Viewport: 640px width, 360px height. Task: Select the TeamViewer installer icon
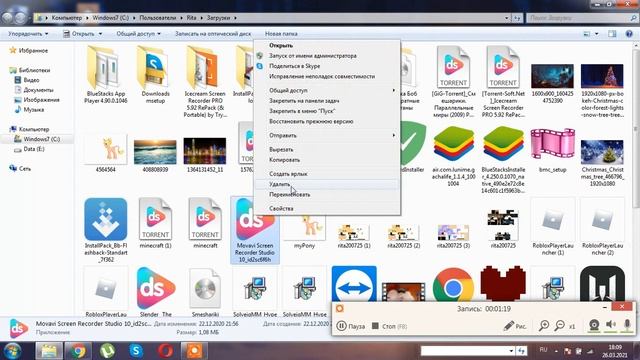[x=354, y=285]
